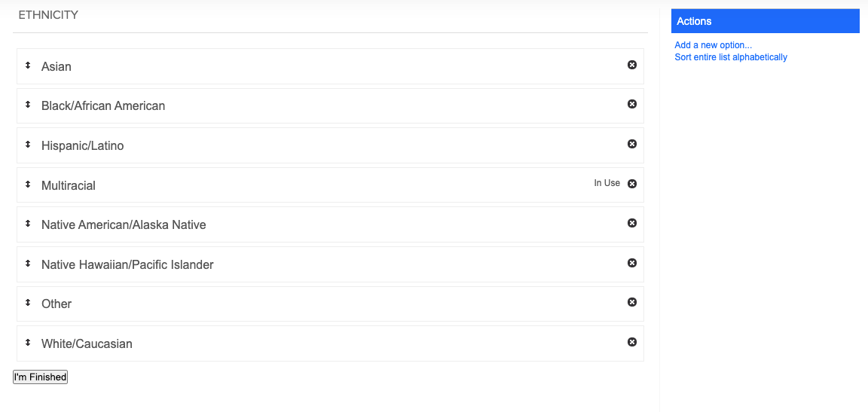Image resolution: width=868 pixels, height=412 pixels.
Task: Delete the Hispanic/Latino option
Action: click(631, 144)
